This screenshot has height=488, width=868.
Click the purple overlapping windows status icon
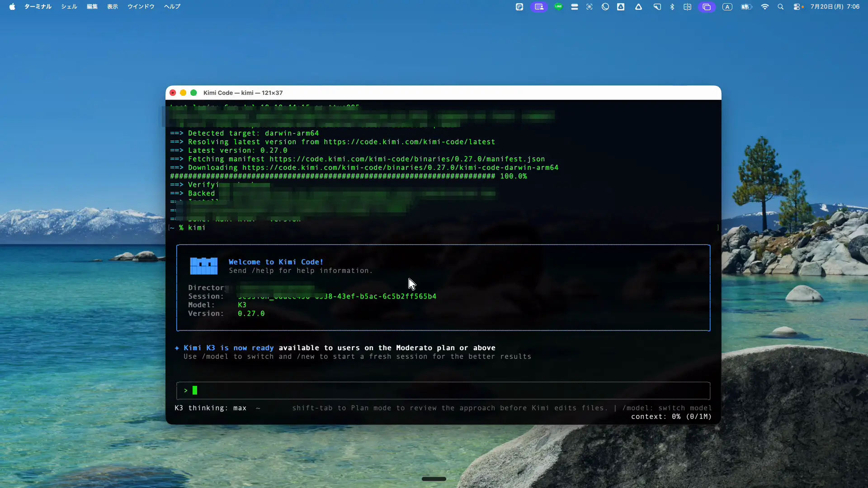pyautogui.click(x=707, y=7)
